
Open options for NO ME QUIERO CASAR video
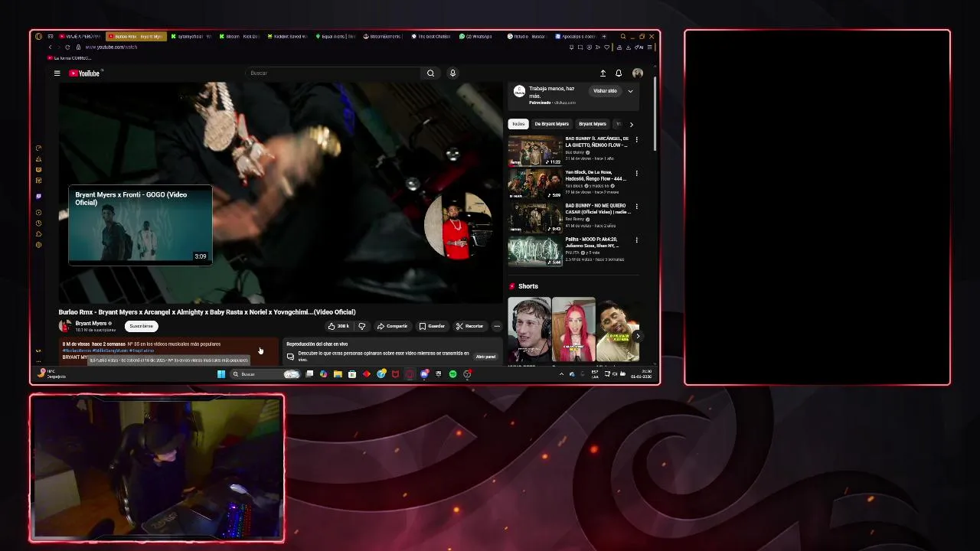pyautogui.click(x=636, y=207)
